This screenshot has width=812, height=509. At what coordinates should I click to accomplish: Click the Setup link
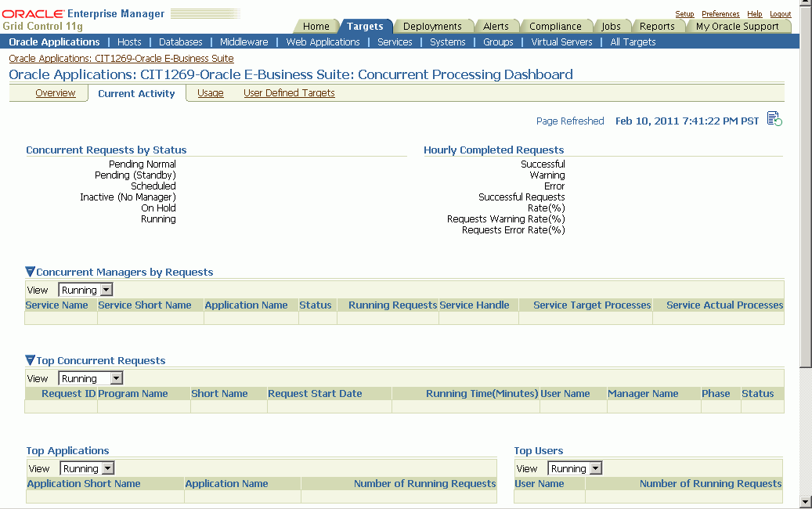tap(684, 14)
